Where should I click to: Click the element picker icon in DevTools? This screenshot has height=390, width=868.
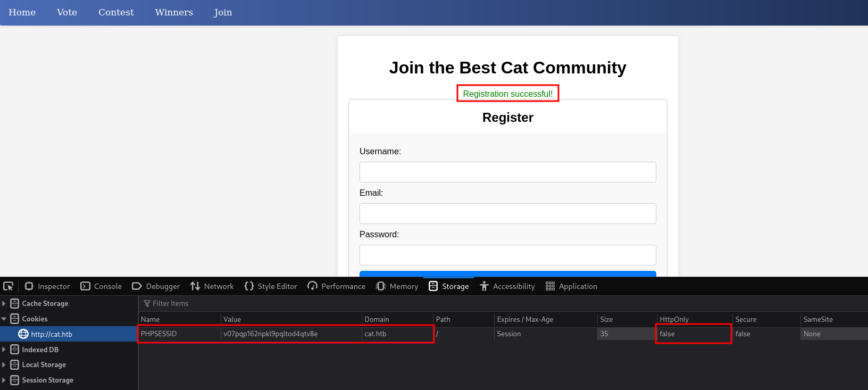[x=9, y=286]
